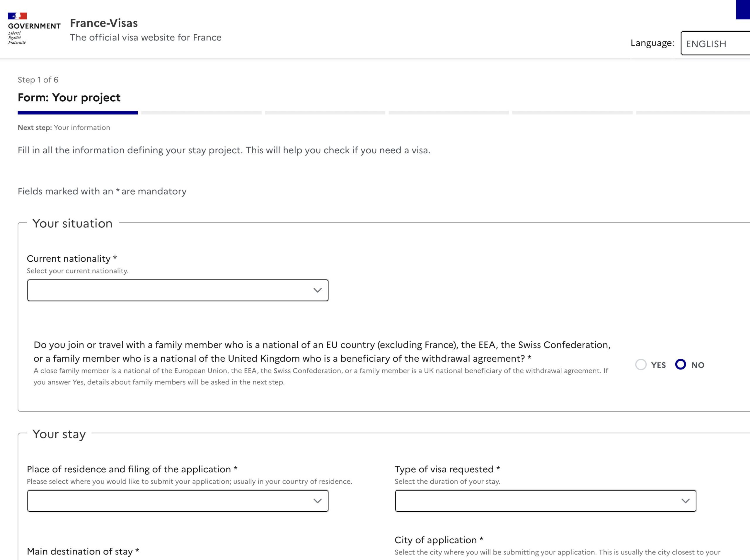Viewport: 750px width, 560px height.
Task: Click the chevron on the Type of visa selector
Action: pos(686,501)
